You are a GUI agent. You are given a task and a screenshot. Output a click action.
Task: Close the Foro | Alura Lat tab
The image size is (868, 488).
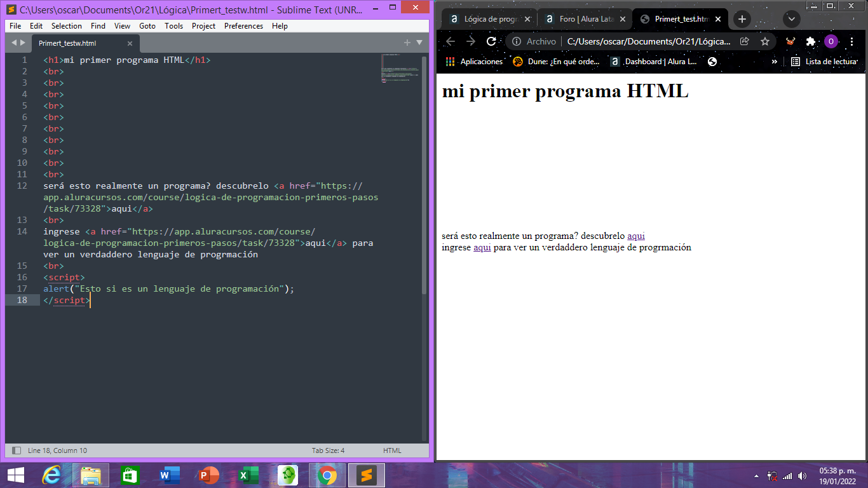623,19
